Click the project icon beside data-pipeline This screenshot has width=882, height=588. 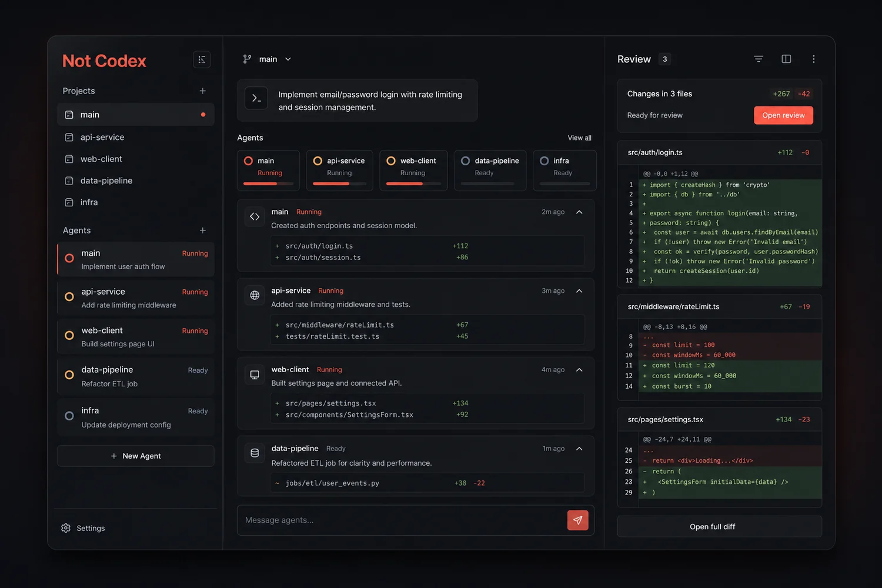(x=69, y=181)
